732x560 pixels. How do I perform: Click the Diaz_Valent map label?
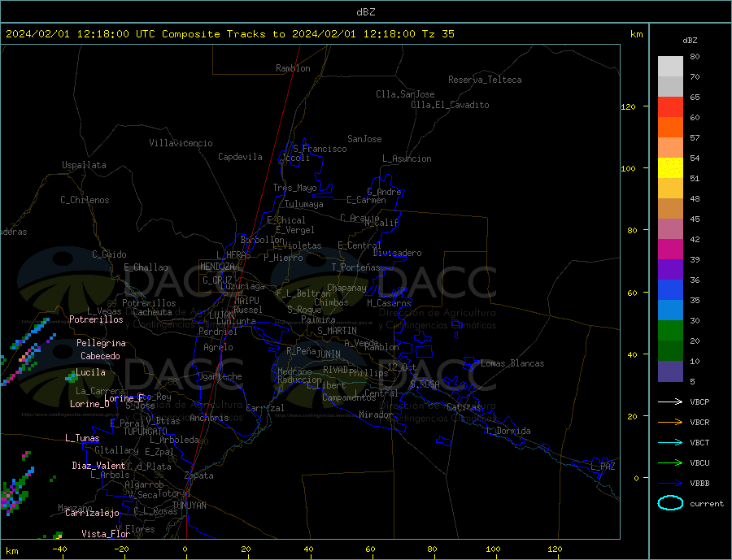[98, 466]
